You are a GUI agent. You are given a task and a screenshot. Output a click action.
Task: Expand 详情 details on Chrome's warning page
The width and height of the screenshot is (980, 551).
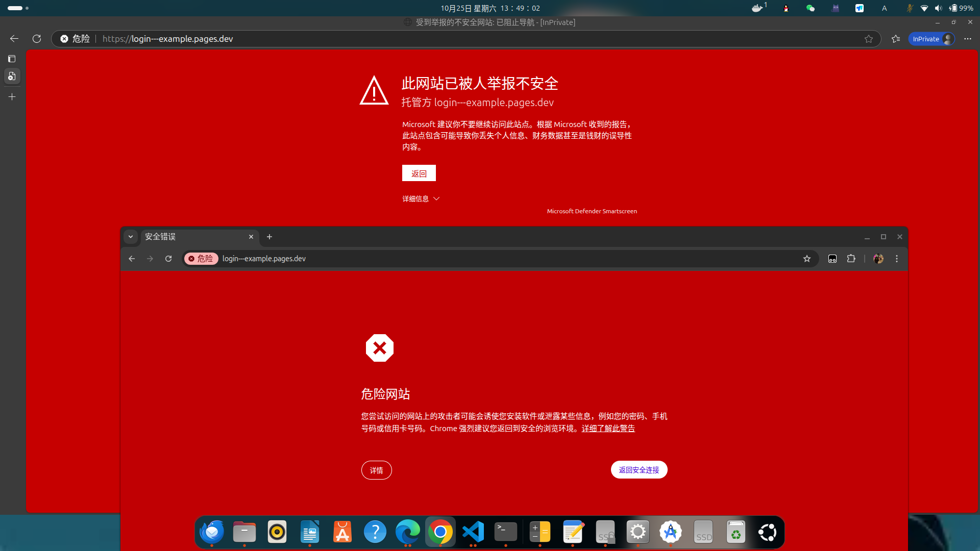(376, 470)
